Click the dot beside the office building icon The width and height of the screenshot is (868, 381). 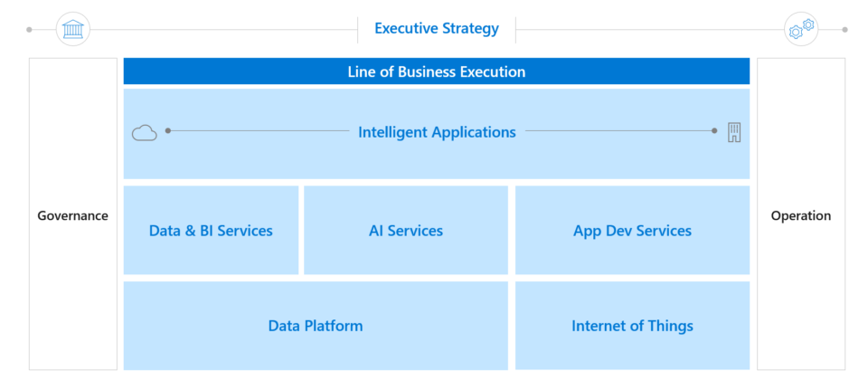714,131
